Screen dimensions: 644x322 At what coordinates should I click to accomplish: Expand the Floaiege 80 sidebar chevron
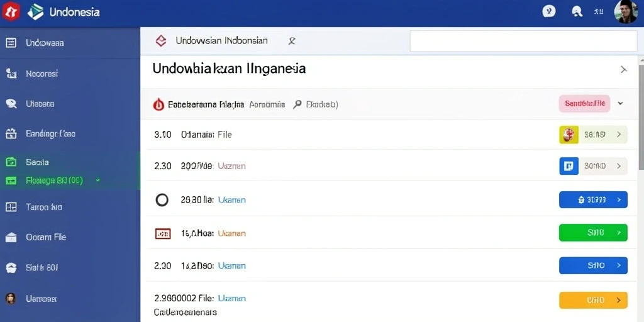tap(97, 180)
